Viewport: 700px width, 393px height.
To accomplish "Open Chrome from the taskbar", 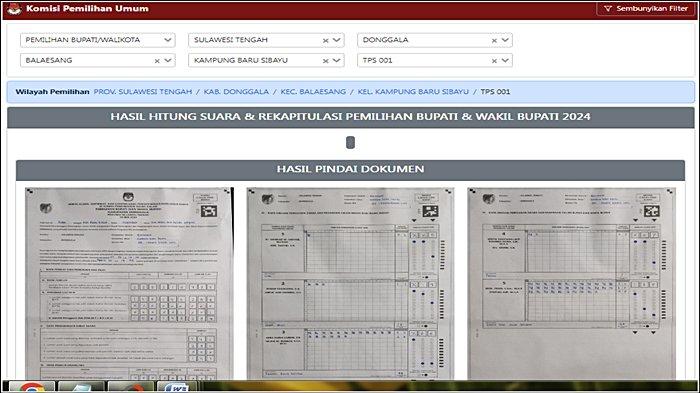I will 32,387.
